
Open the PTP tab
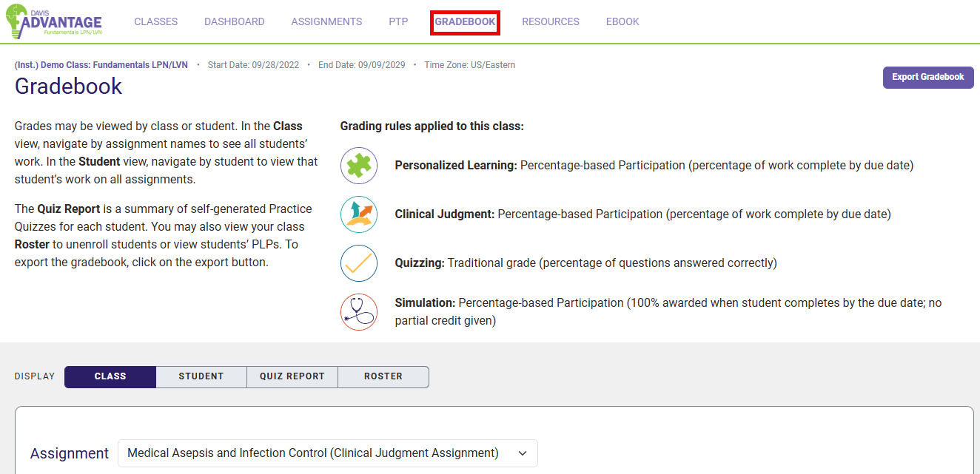(x=398, y=22)
